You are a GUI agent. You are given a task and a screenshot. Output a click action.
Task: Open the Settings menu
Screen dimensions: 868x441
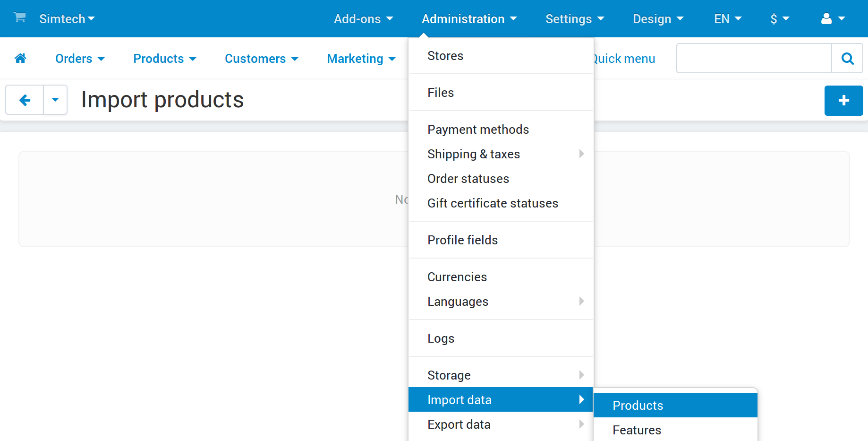coord(575,19)
